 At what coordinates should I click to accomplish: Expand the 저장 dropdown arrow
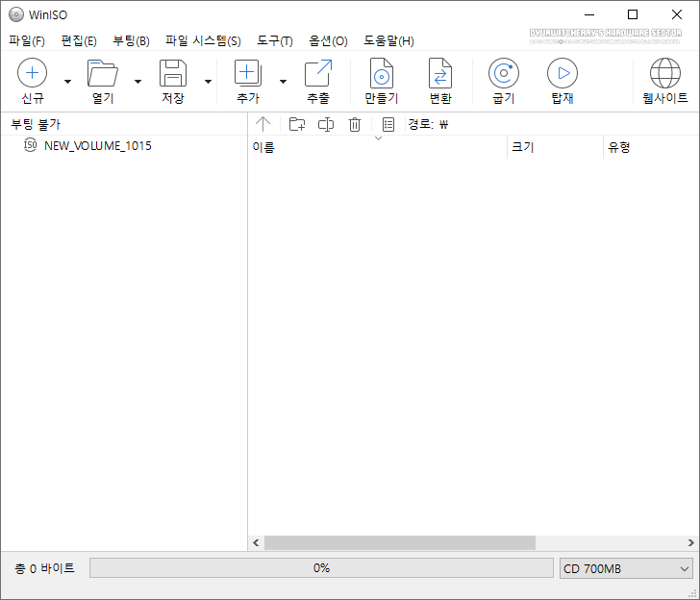coord(208,81)
